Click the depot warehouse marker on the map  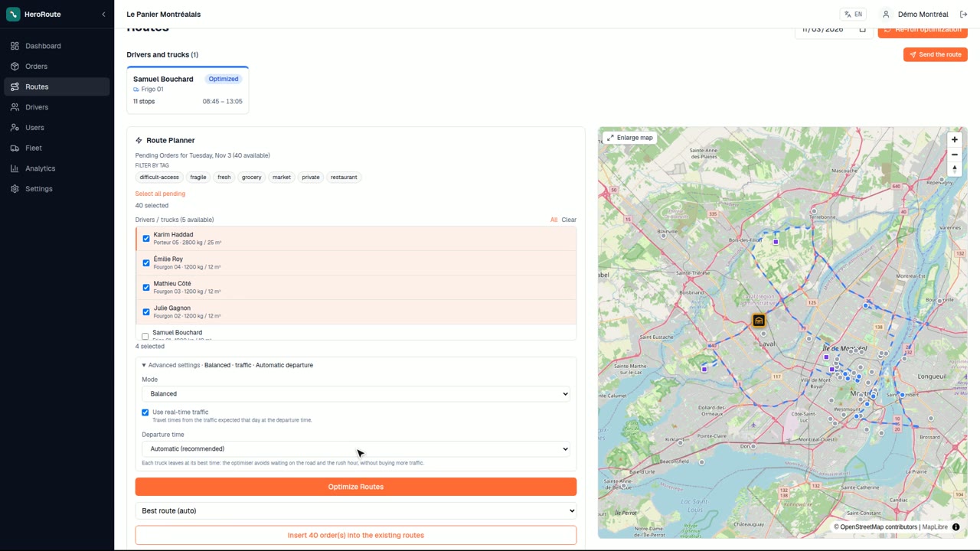(x=759, y=321)
